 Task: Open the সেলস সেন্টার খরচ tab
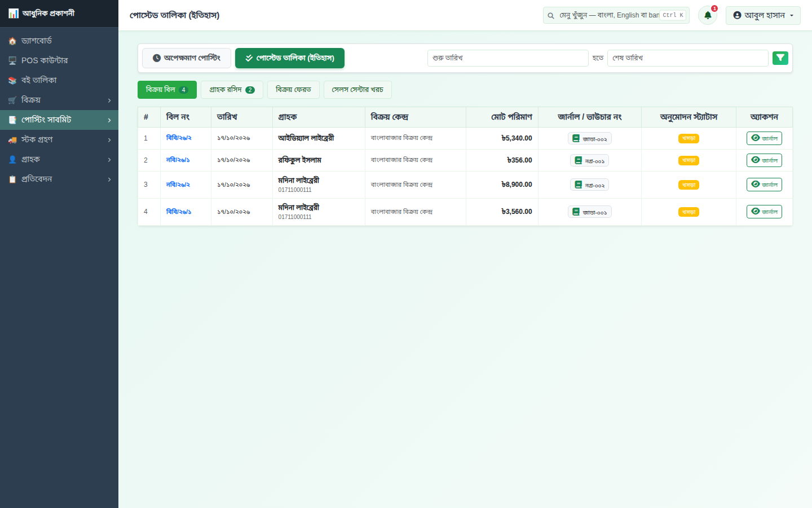click(x=358, y=90)
